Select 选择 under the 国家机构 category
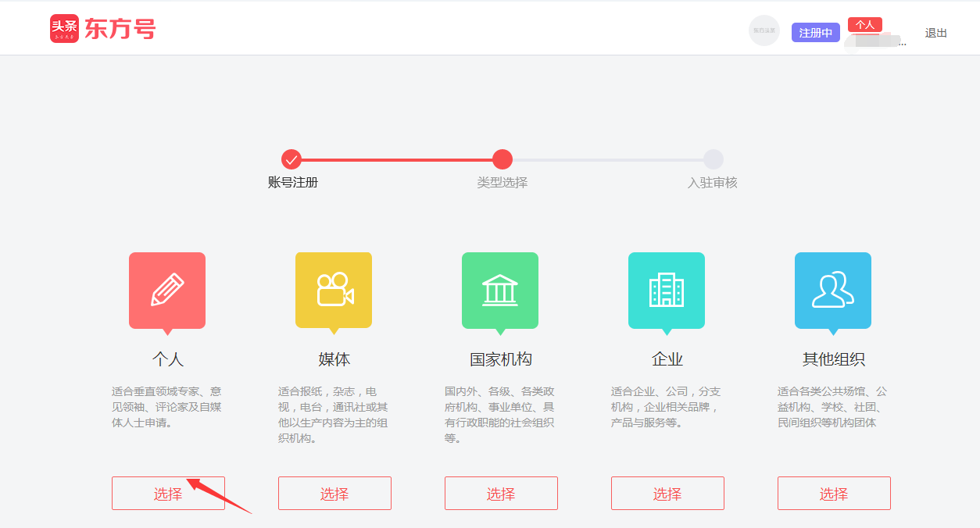 [501, 493]
